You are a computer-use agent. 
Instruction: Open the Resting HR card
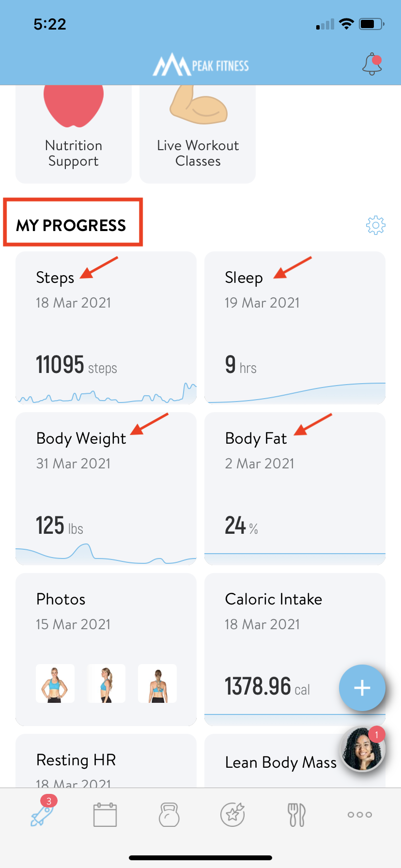click(106, 761)
